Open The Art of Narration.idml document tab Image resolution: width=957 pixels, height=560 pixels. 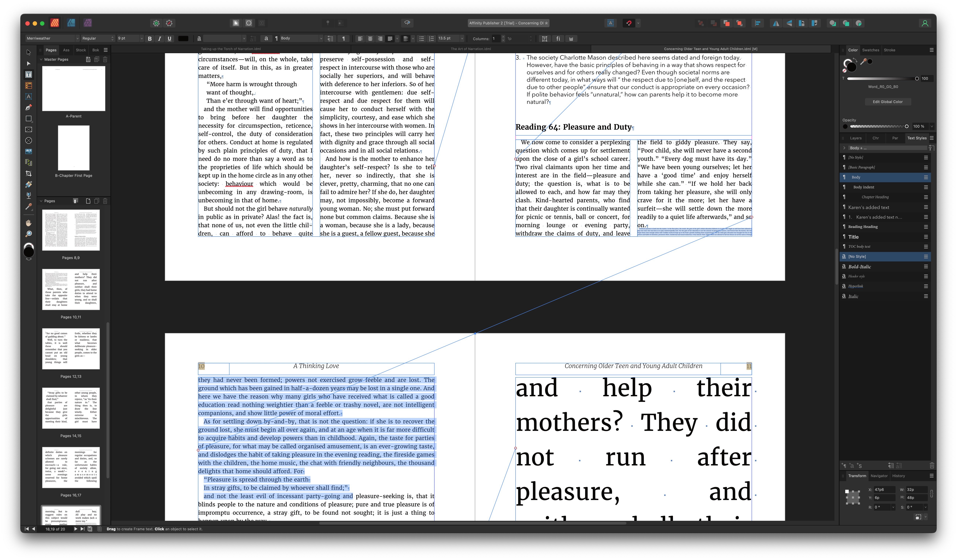click(x=471, y=49)
